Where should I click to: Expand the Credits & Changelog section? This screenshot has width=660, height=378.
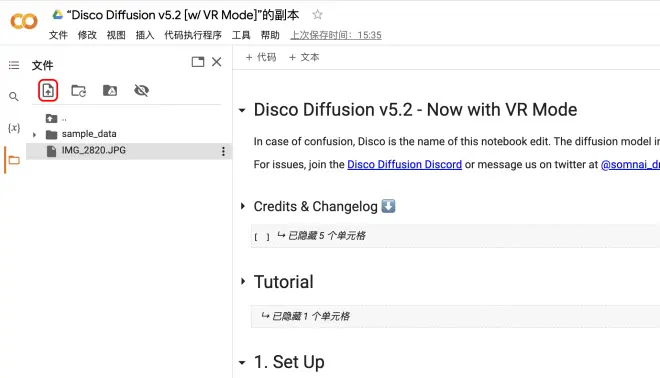click(x=242, y=206)
